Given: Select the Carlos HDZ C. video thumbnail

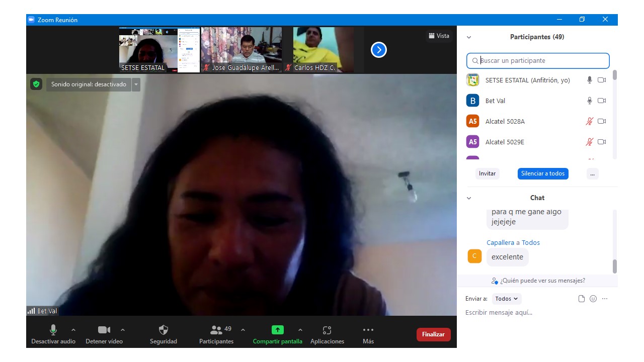Looking at the screenshot, I should (x=324, y=50).
